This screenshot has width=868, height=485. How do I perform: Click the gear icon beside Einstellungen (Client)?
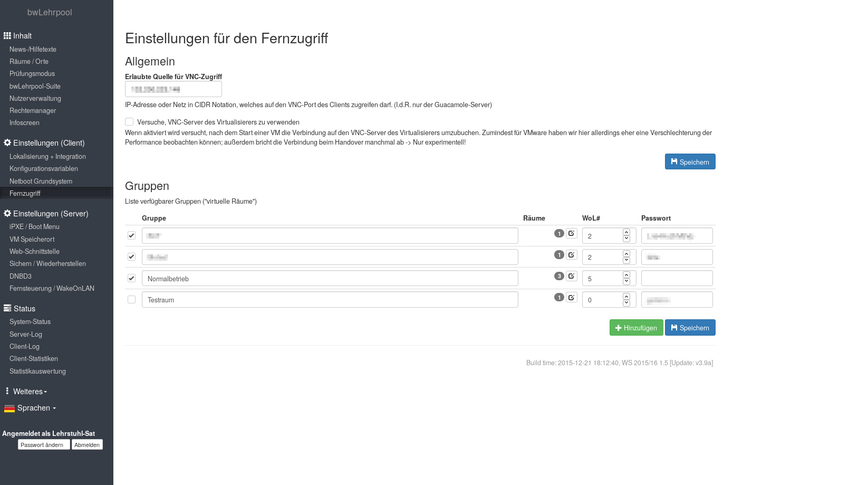[x=7, y=143]
